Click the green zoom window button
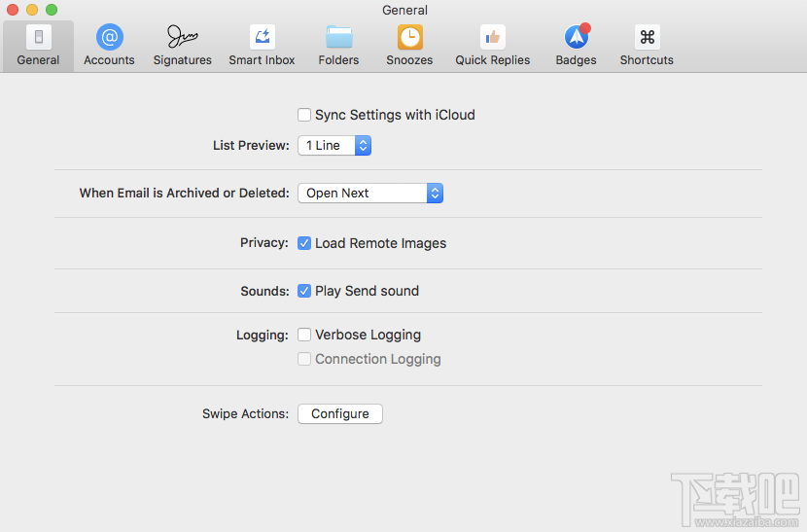The image size is (807, 532). click(52, 10)
